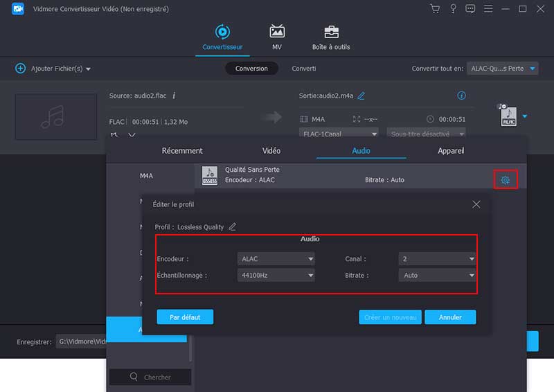Open Convertir tout en dropdown
The image size is (554, 392).
[x=503, y=69]
